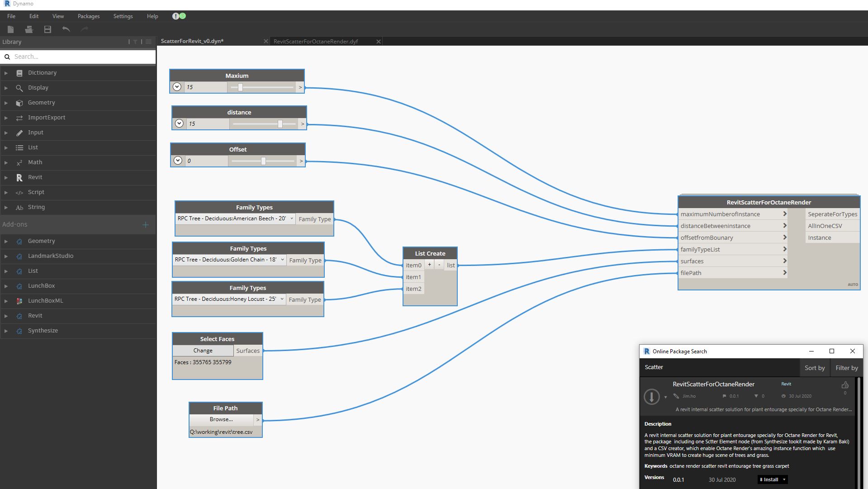Click the Dictionary book icon in the Library
The height and width of the screenshot is (489, 868).
coord(19,73)
